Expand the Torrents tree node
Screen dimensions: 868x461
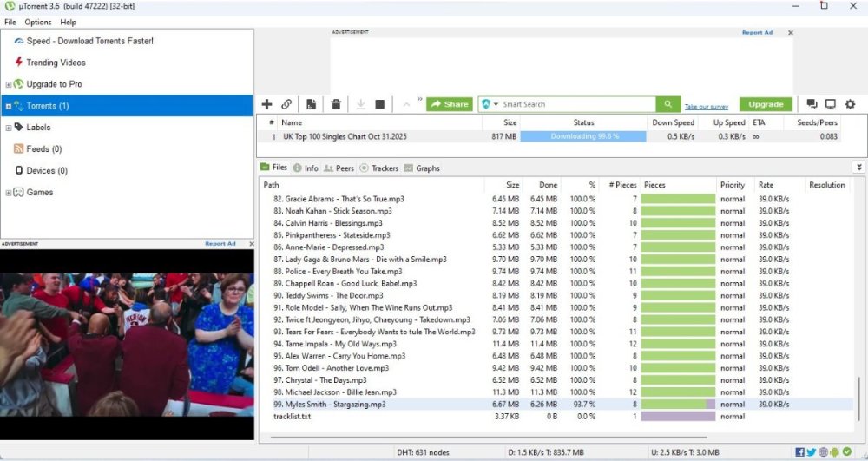[9, 106]
